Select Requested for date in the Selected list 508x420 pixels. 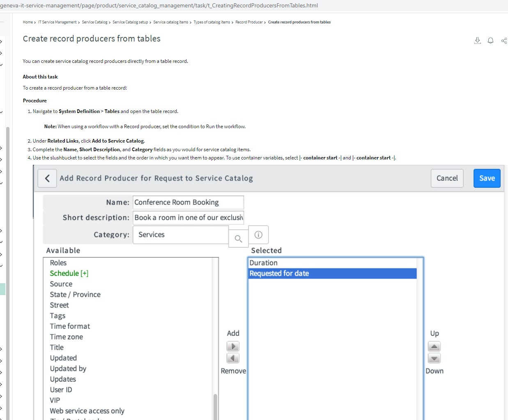click(x=279, y=273)
